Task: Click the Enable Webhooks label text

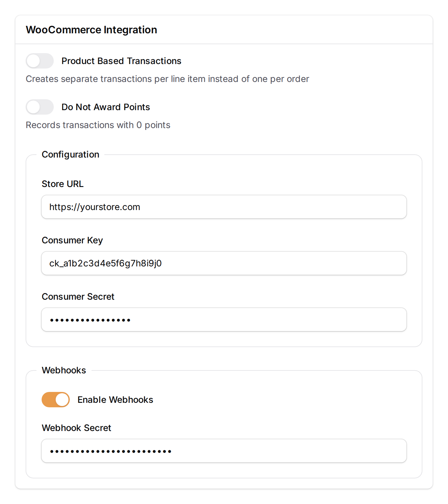Action: click(x=115, y=400)
